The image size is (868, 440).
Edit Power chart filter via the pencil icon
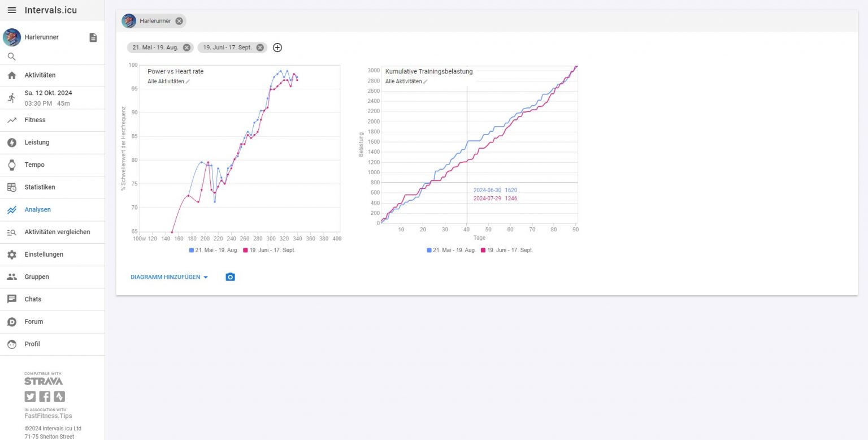(x=186, y=81)
